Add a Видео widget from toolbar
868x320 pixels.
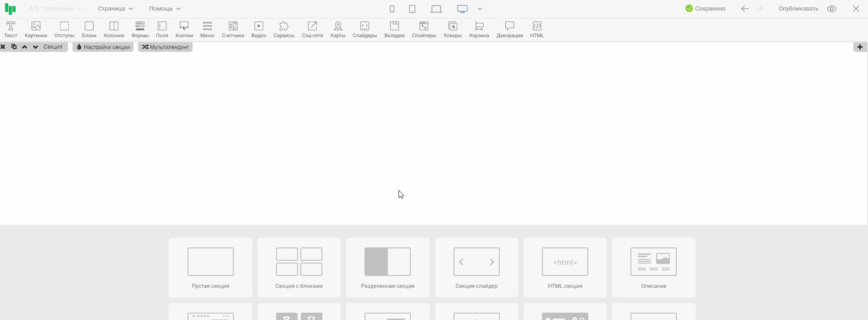pyautogui.click(x=259, y=29)
